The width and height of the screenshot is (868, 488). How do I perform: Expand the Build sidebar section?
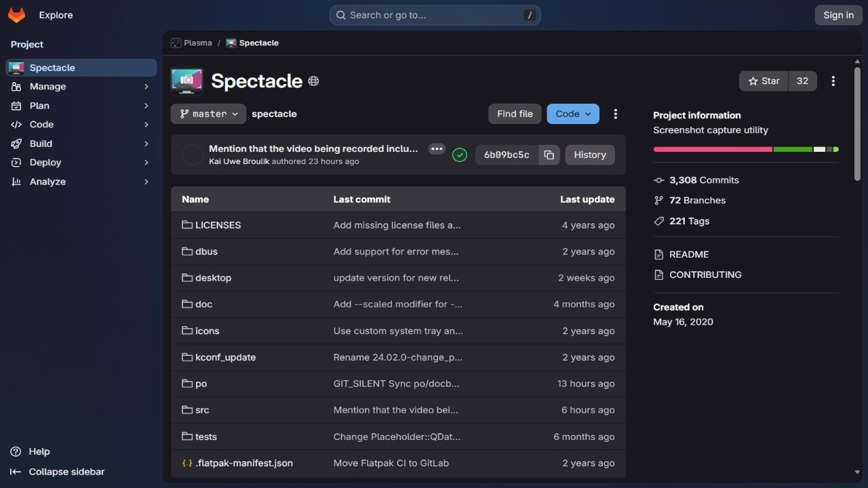(81, 144)
